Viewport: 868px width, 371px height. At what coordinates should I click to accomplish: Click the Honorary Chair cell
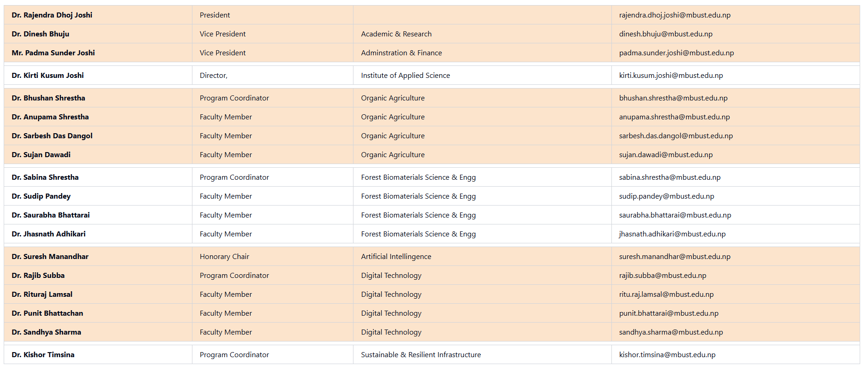224,257
